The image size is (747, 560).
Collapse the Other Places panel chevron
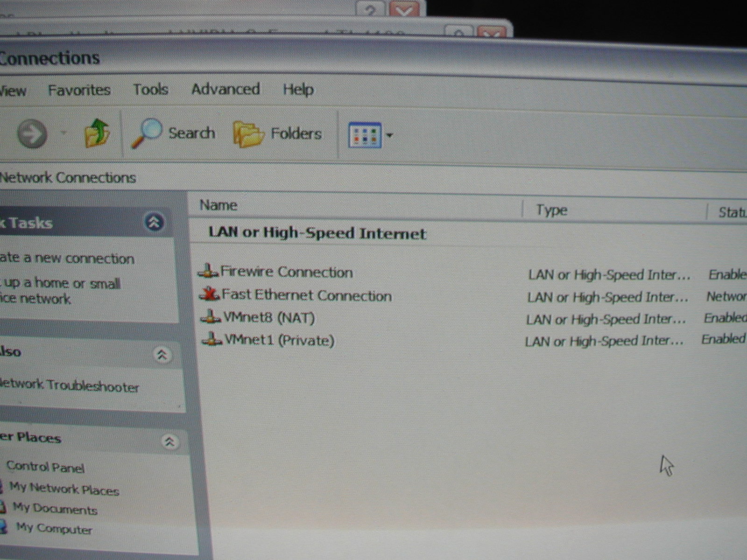(169, 441)
